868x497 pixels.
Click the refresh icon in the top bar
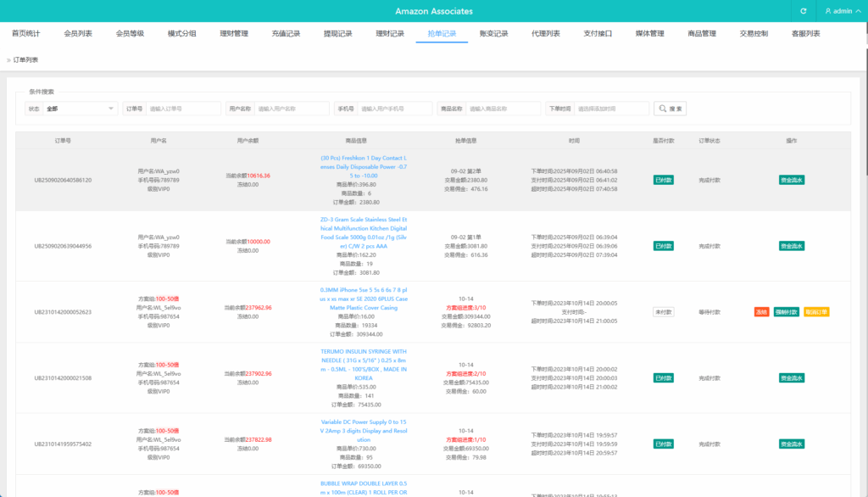click(804, 11)
